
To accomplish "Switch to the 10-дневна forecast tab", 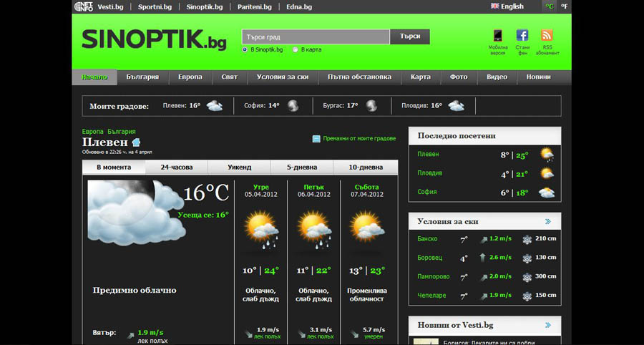I will pos(366,167).
